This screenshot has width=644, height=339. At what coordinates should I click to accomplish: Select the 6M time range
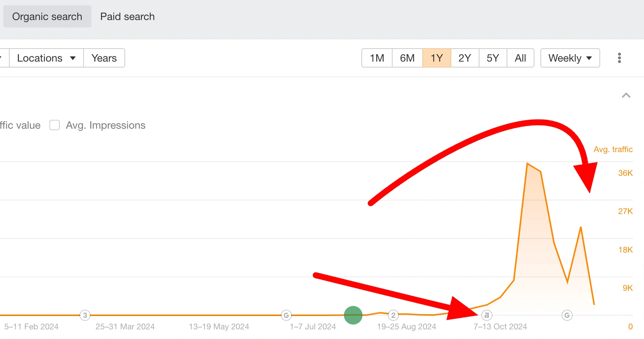(x=407, y=58)
